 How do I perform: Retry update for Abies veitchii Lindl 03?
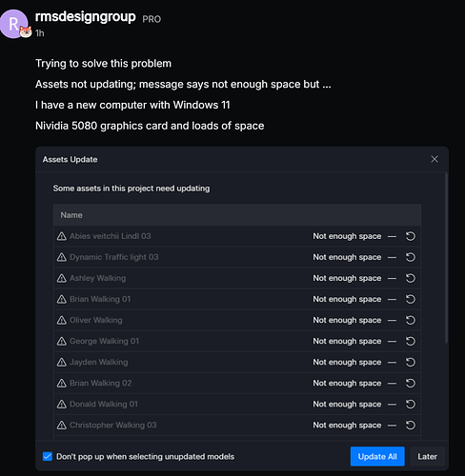[x=411, y=236]
